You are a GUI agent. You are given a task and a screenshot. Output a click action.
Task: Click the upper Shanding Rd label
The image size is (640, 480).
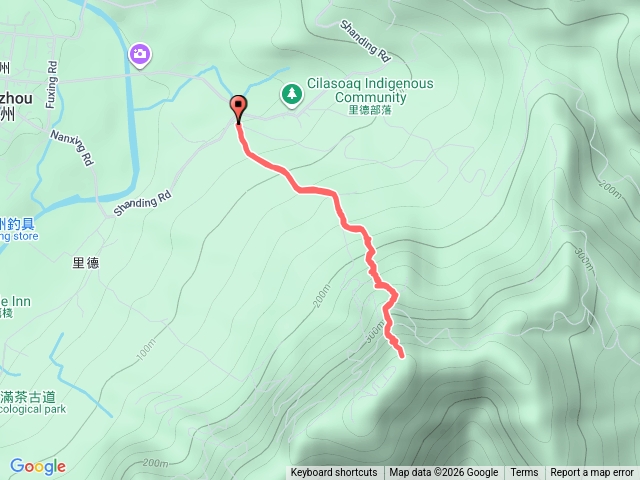365,41
